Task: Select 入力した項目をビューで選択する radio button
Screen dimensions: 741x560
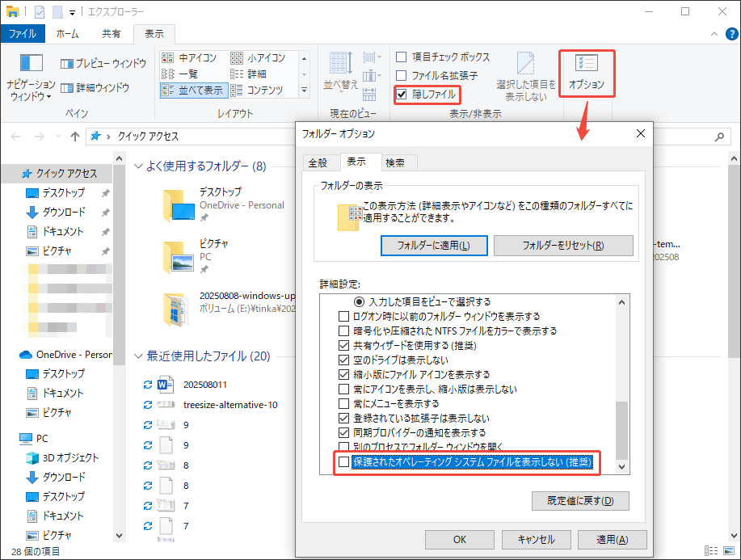Action: click(359, 301)
